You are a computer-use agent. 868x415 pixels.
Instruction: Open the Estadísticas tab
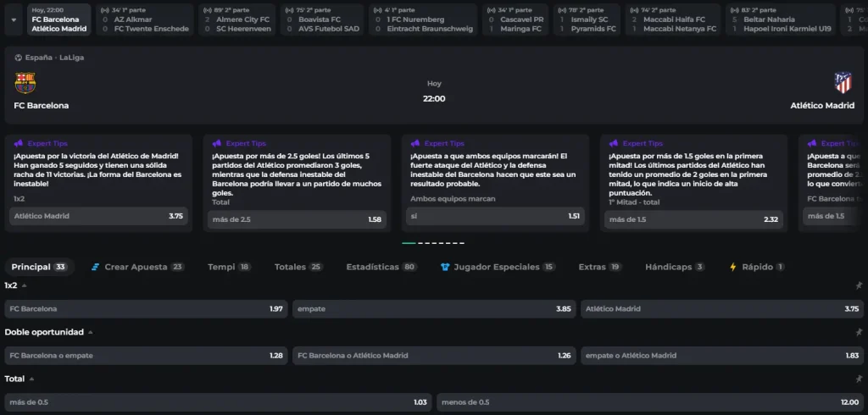click(x=381, y=267)
